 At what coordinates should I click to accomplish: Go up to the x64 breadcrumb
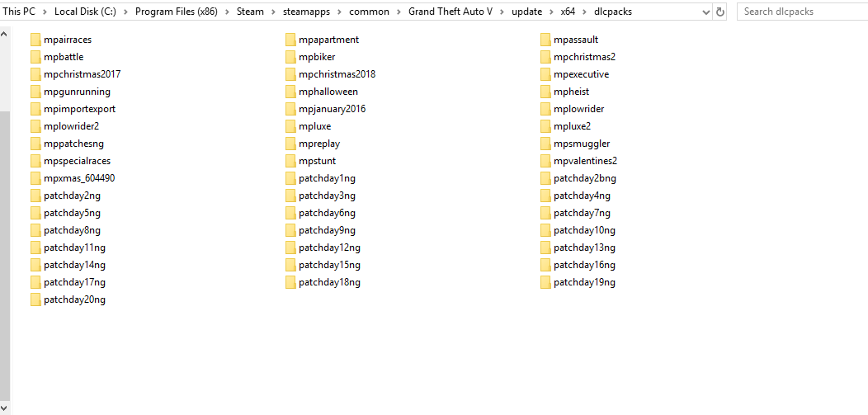pos(568,12)
